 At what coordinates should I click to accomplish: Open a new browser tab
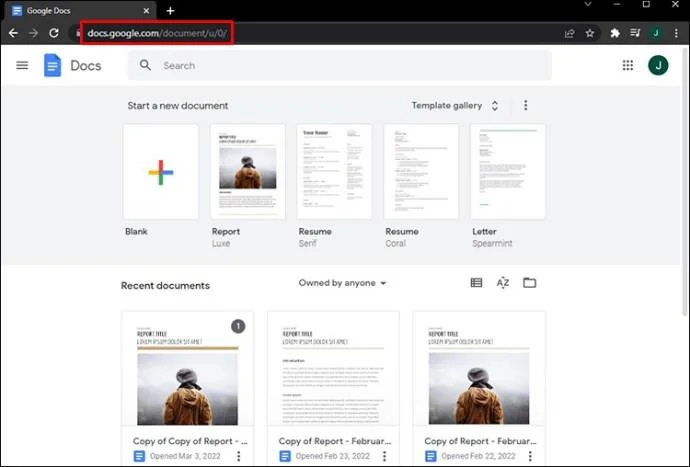pos(170,11)
